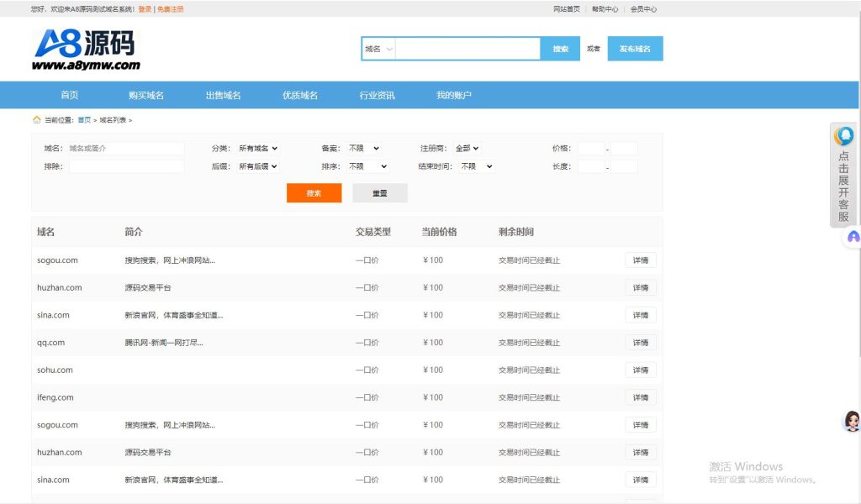Click the 重置 reset button
Viewport: 861px width, 504px height.
point(380,193)
